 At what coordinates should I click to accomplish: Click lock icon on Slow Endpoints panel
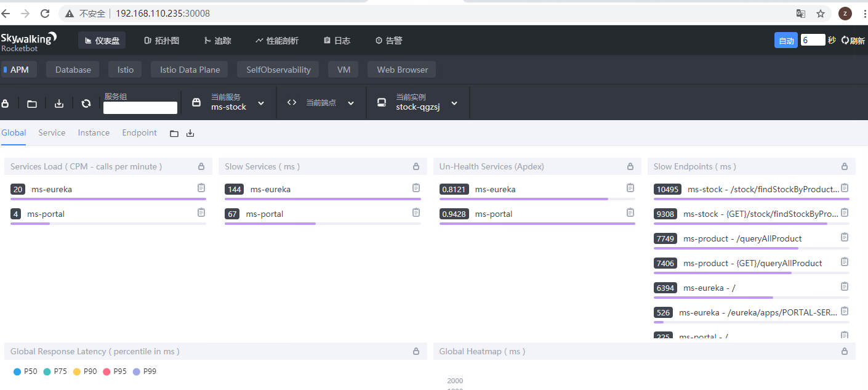(x=844, y=166)
